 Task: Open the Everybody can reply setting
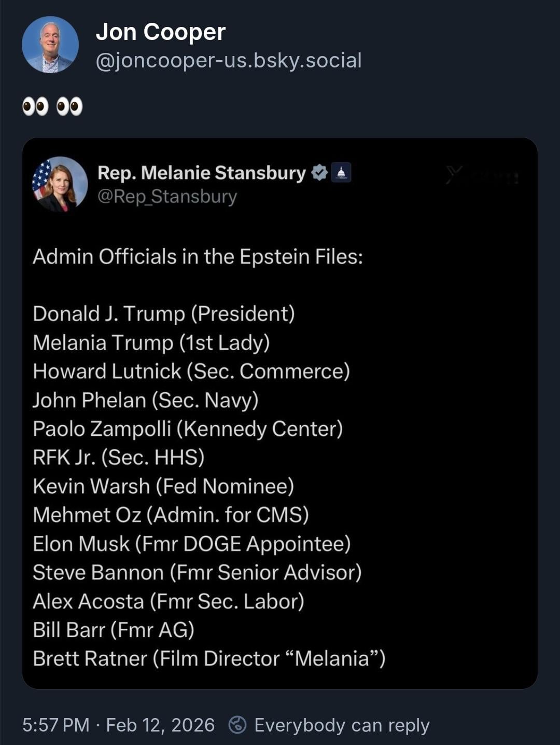[x=342, y=725]
